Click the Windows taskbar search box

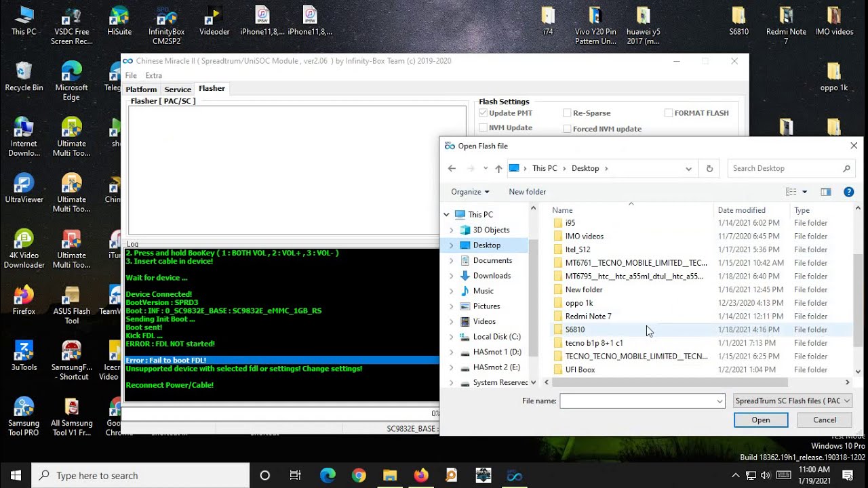141,475
